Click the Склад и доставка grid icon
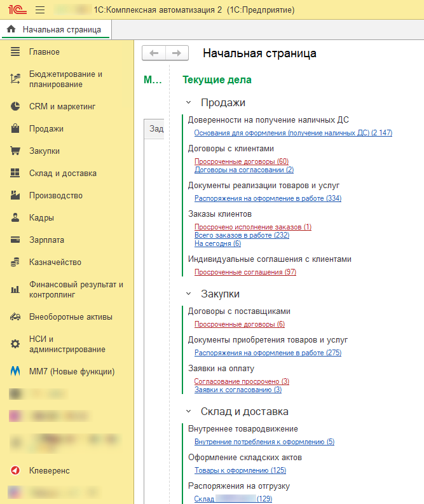The image size is (424, 504). (x=15, y=173)
